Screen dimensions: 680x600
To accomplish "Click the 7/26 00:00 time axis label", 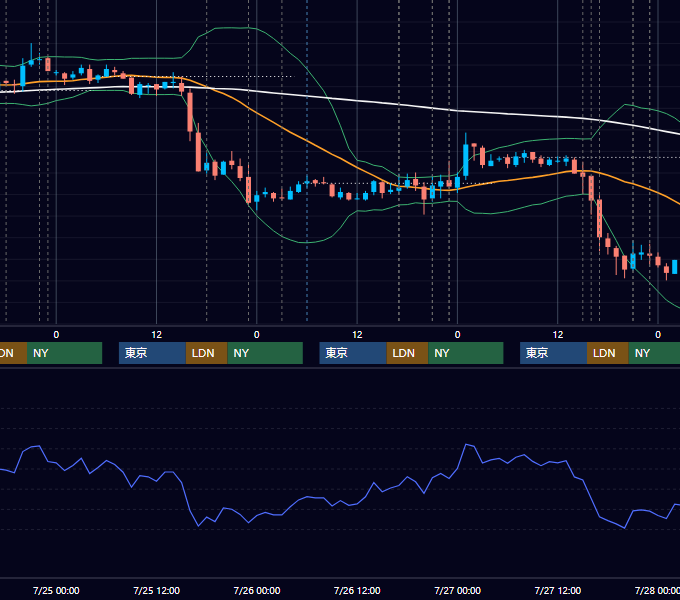I will coord(257,590).
